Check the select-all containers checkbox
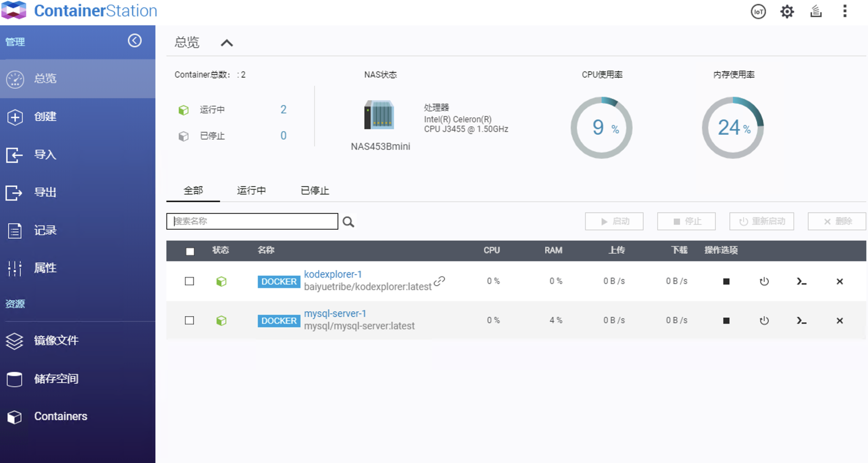Viewport: 868px width, 463px height. point(190,251)
